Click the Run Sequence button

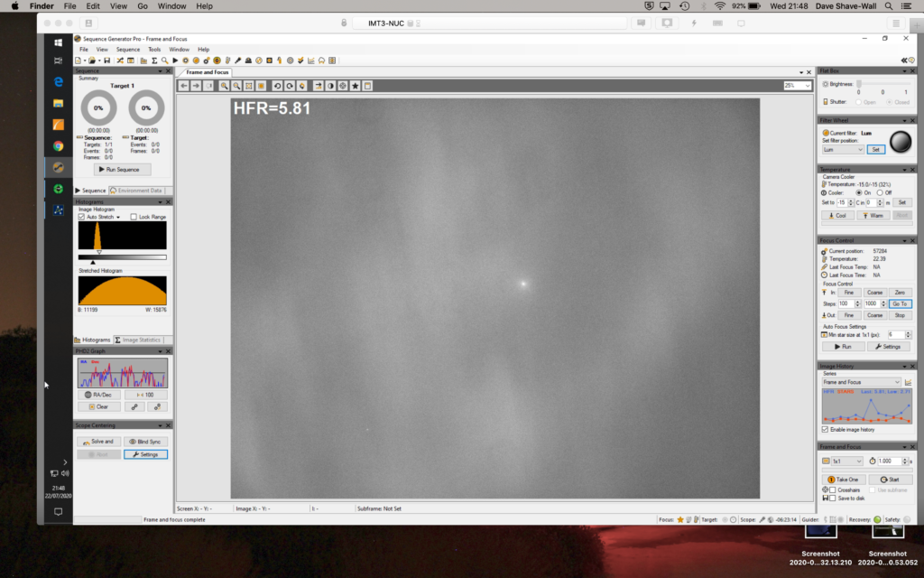click(x=122, y=169)
